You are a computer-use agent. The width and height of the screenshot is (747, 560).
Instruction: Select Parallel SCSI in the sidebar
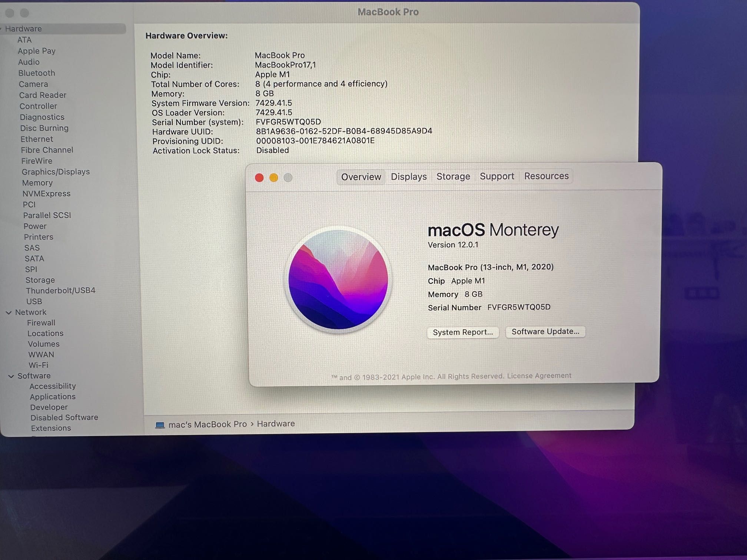pos(47,216)
